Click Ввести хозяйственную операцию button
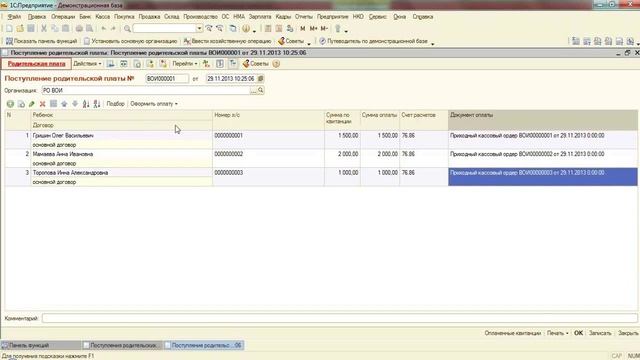Screen dimensions: 640x360 point(227,41)
